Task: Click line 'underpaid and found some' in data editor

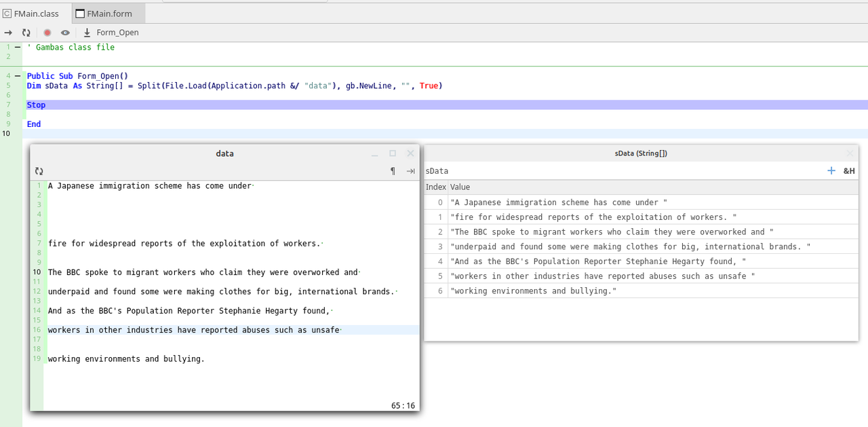Action: (x=221, y=292)
